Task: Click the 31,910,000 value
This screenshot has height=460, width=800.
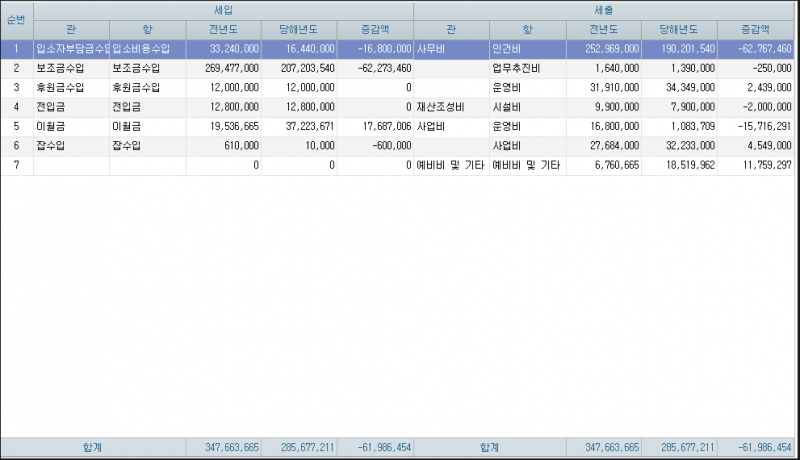Action: (614, 88)
